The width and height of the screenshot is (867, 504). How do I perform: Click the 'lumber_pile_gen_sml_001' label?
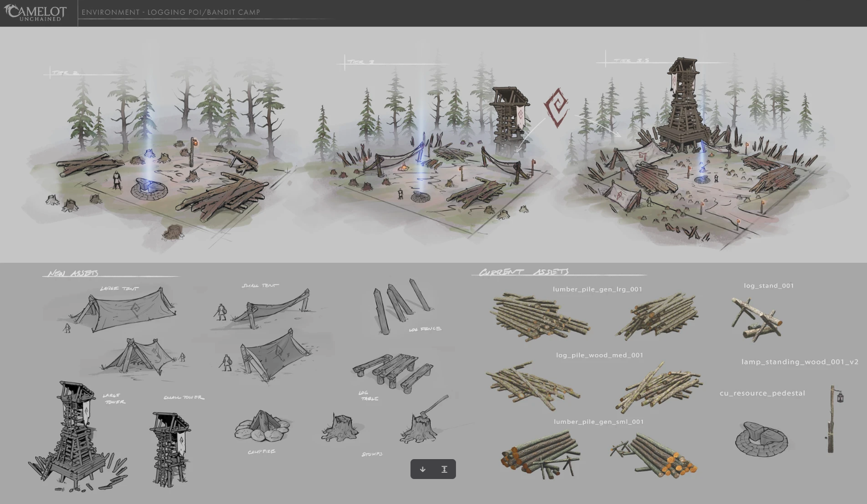599,422
